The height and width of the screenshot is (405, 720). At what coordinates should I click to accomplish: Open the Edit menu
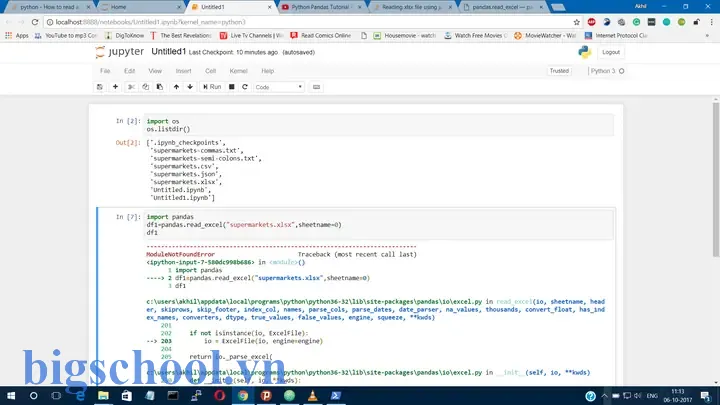click(129, 71)
